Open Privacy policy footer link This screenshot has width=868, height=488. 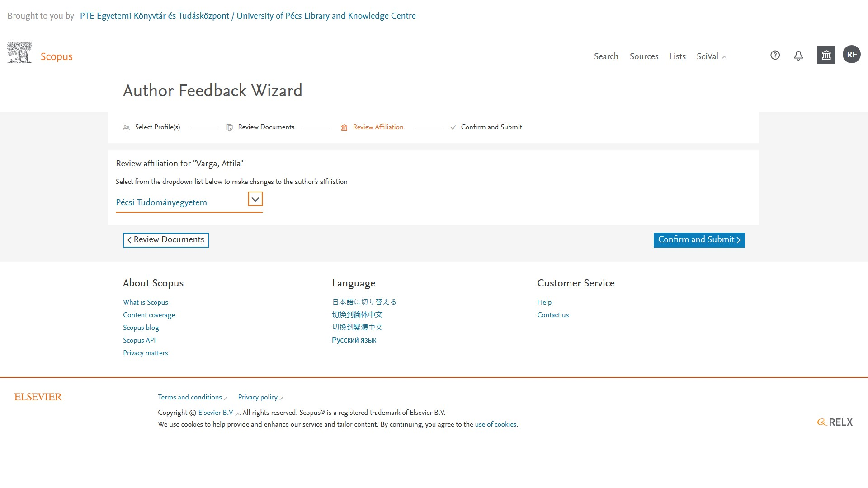click(260, 397)
